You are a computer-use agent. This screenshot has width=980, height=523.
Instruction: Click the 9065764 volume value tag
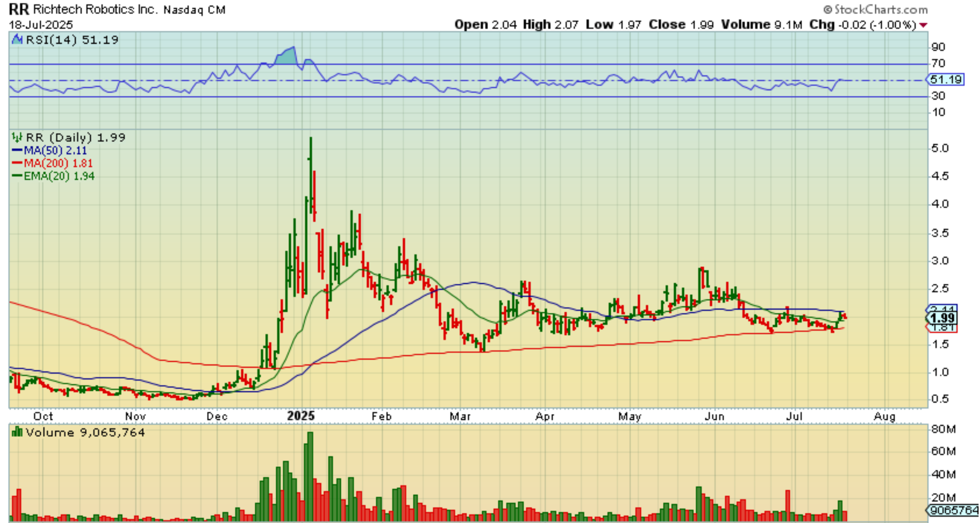[952, 510]
